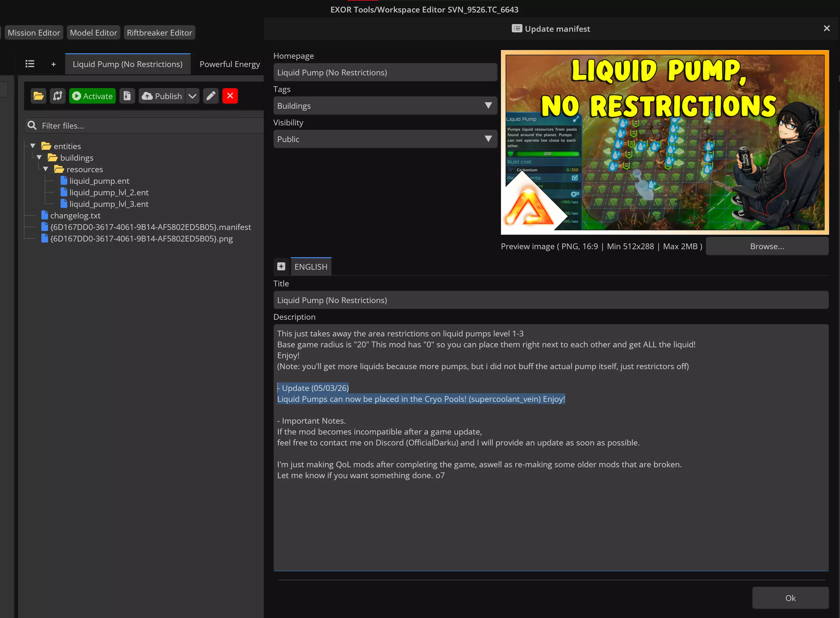The image size is (840, 618).
Task: Open the workspace list icon
Action: [x=30, y=64]
